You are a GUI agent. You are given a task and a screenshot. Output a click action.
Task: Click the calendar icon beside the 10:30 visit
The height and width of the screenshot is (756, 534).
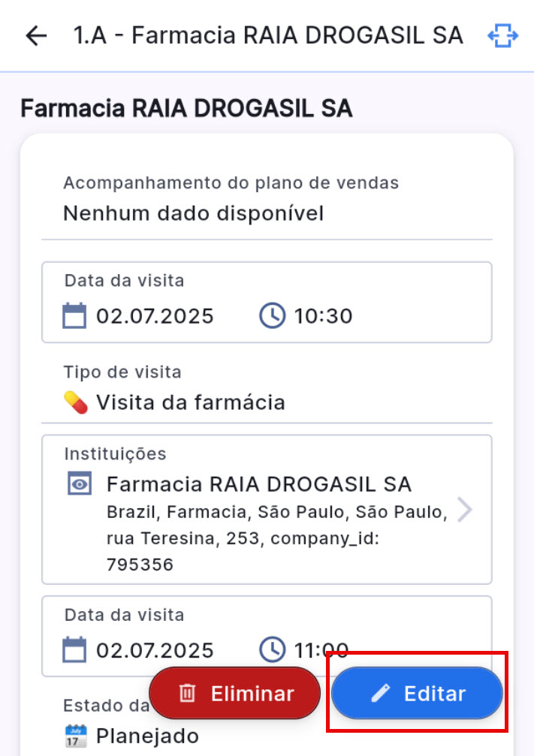coord(74,316)
